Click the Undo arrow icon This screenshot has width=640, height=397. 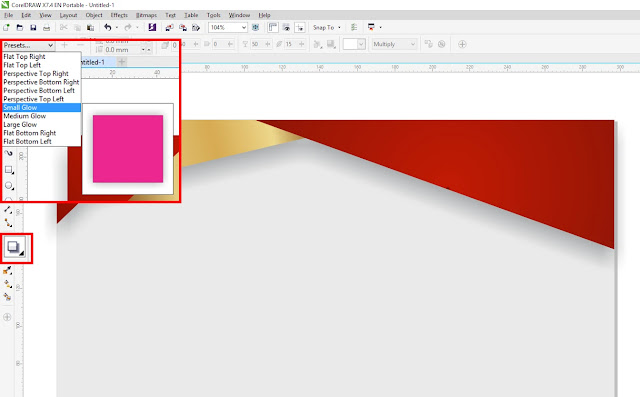tap(108, 27)
